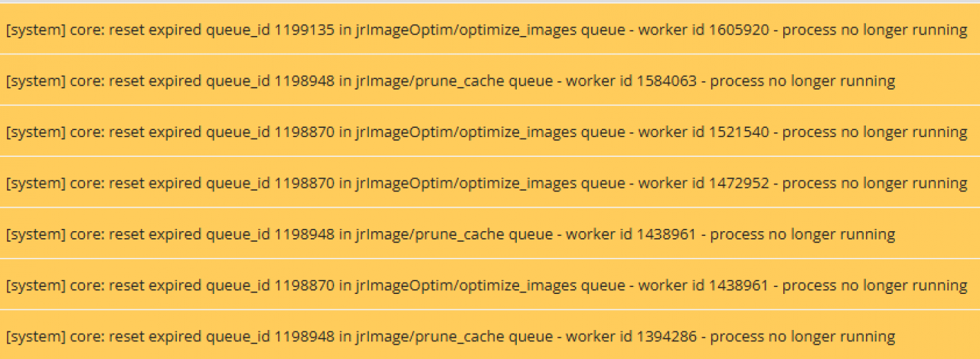The width and height of the screenshot is (980, 359).
Task: Select prune_cache log entry for worker 1438961
Action: [x=490, y=234]
